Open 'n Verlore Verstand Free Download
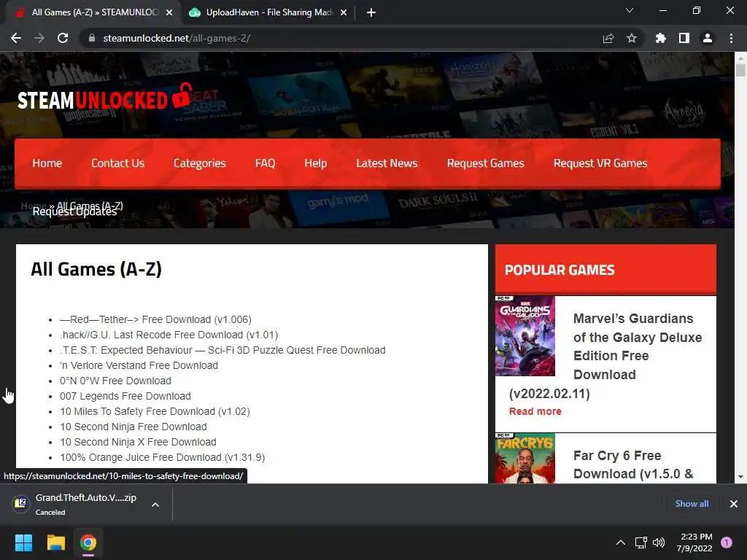 [x=139, y=365]
